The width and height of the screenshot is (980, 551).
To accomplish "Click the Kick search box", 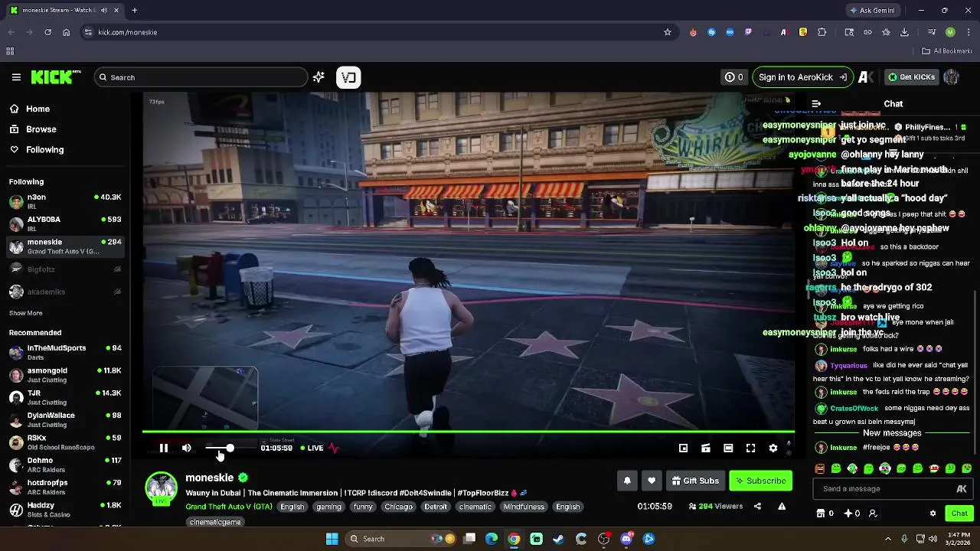I will pos(201,77).
